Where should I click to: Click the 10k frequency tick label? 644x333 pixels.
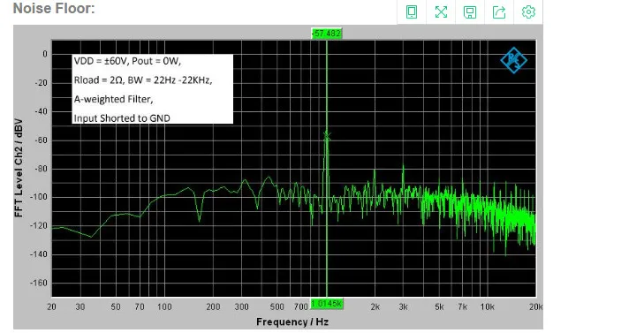click(x=488, y=307)
